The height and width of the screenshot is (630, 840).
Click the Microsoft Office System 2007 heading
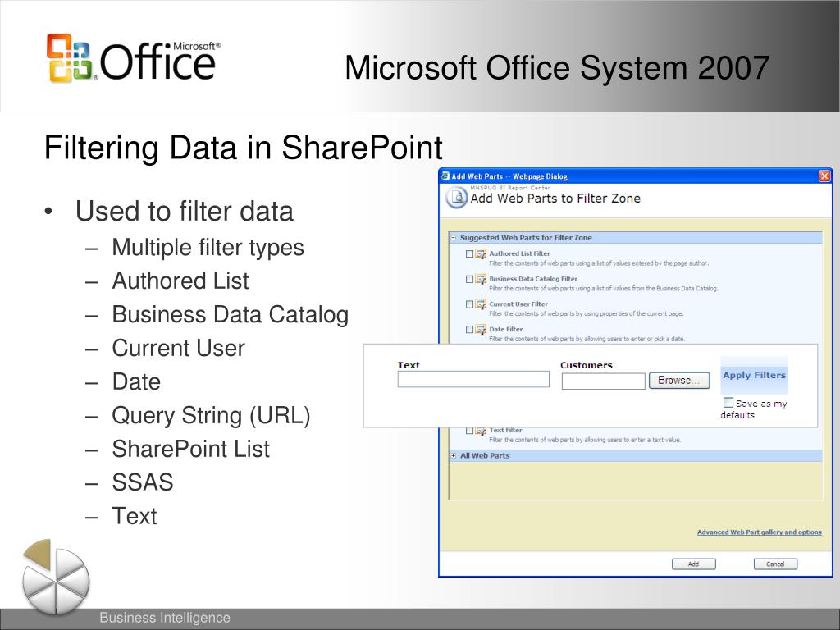tap(557, 68)
